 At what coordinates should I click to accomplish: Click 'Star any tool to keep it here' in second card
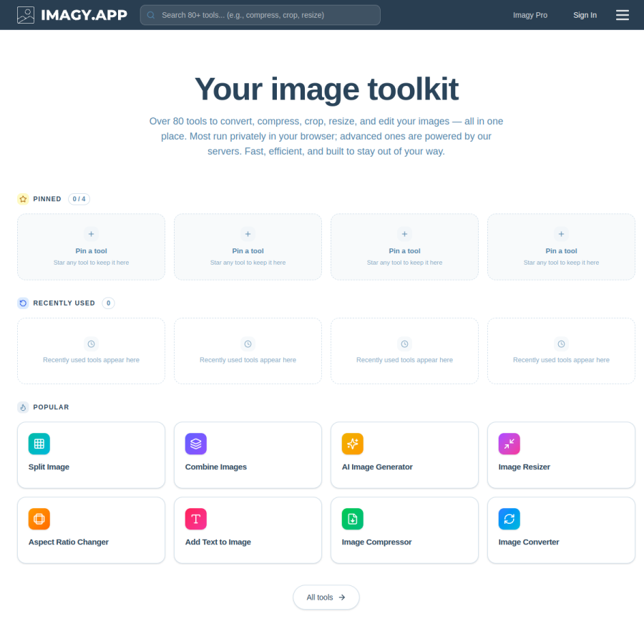coord(248,263)
